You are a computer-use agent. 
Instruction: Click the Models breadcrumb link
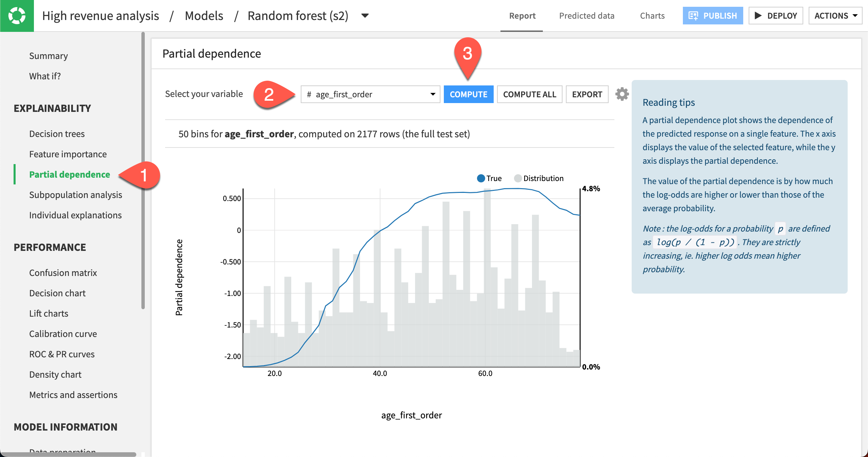tap(204, 16)
